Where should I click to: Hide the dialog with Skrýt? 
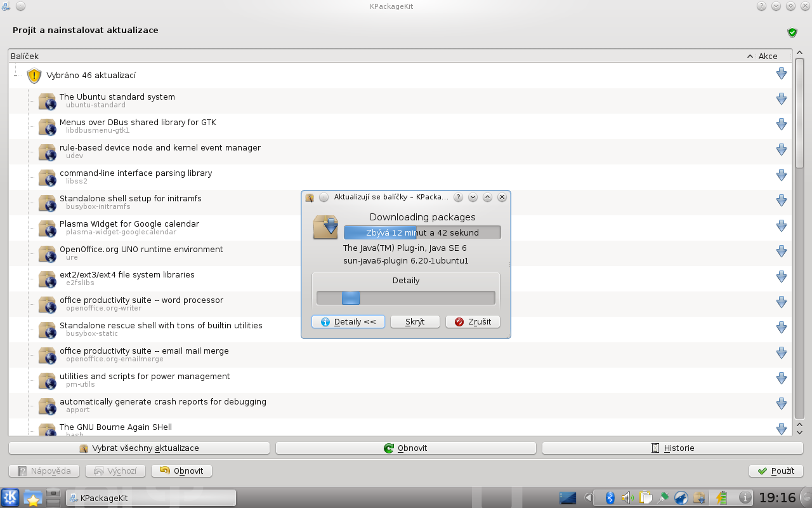[x=415, y=322]
